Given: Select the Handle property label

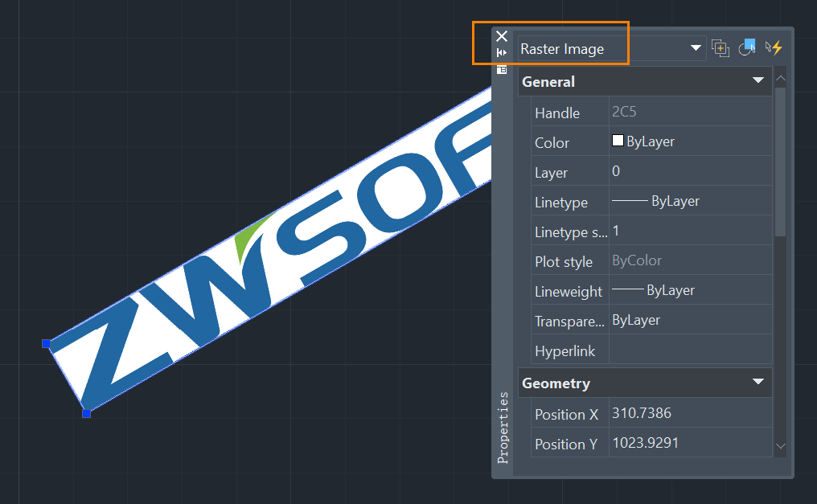Looking at the screenshot, I should tap(557, 113).
